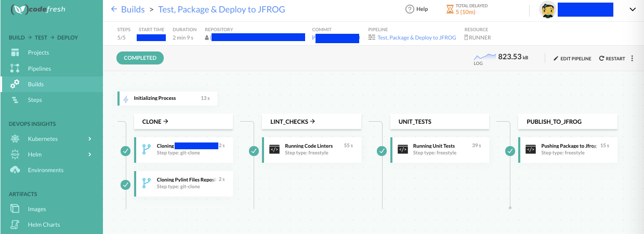Expand the Kubernetes submenu chevron
Screen dimensions: 644x234
point(90,139)
